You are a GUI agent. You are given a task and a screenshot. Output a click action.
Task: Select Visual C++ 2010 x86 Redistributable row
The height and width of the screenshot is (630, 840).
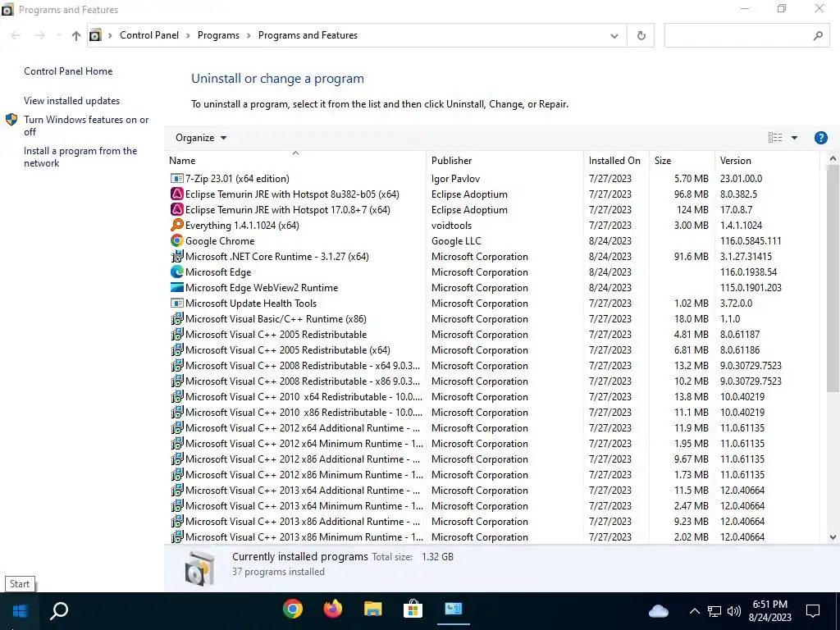pos(493,413)
